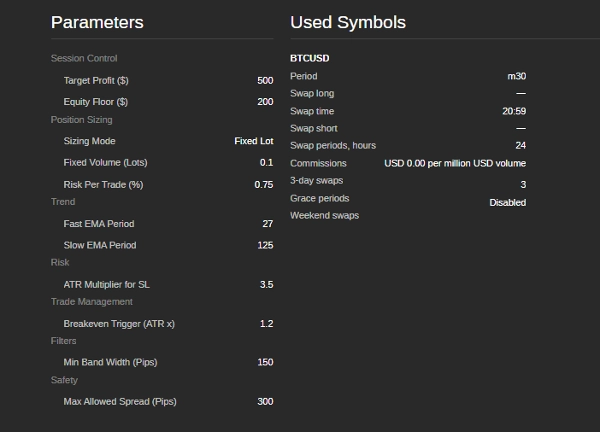600x432 pixels.
Task: Click the Breakeven Trigger (ATR x) value
Action: (266, 324)
